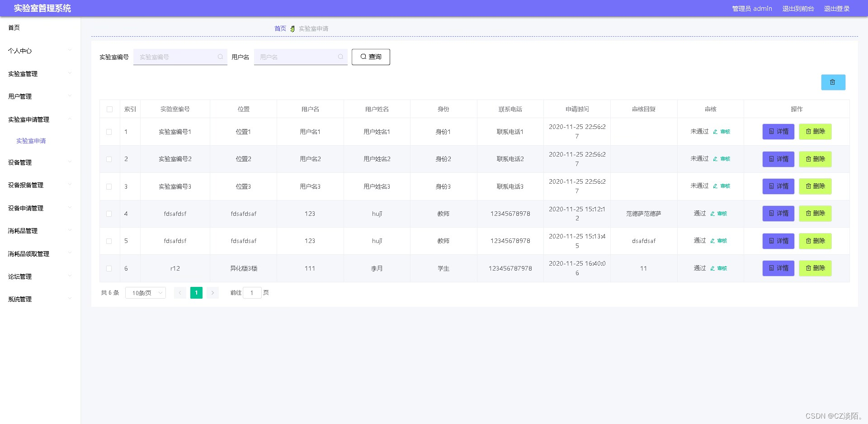Click 李月 in 用户姓名 column
The image size is (868, 424).
click(377, 268)
